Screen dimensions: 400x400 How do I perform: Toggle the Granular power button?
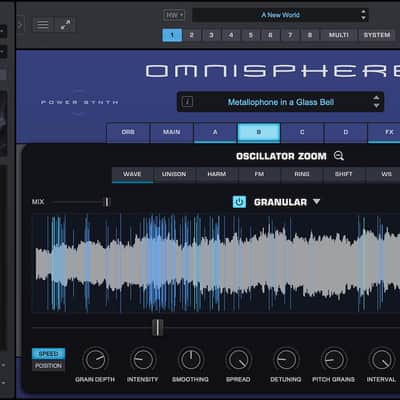[x=239, y=202]
